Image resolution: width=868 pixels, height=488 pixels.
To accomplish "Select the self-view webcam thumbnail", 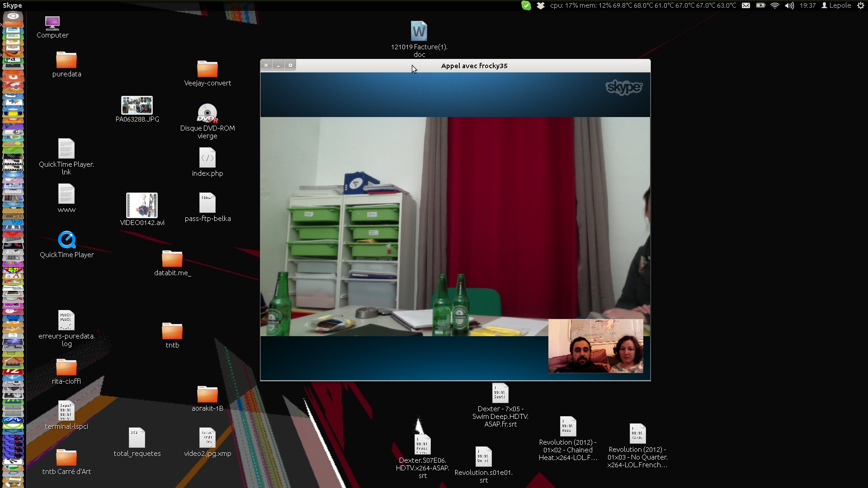I will [x=595, y=346].
